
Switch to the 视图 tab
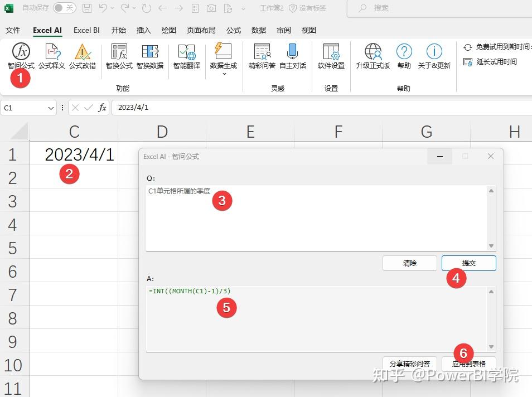point(309,30)
